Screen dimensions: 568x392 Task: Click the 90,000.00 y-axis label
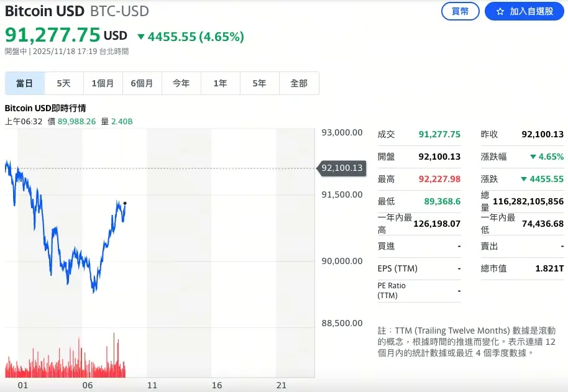click(x=342, y=261)
